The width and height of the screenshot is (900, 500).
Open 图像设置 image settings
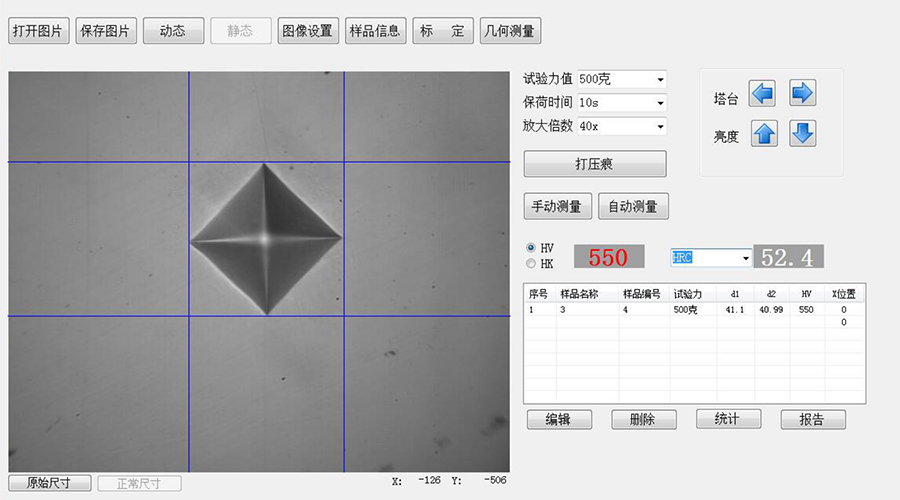point(308,30)
